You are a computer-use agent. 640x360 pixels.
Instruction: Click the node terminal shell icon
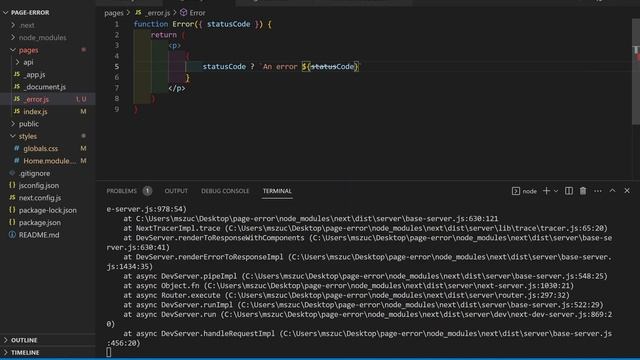pos(516,191)
